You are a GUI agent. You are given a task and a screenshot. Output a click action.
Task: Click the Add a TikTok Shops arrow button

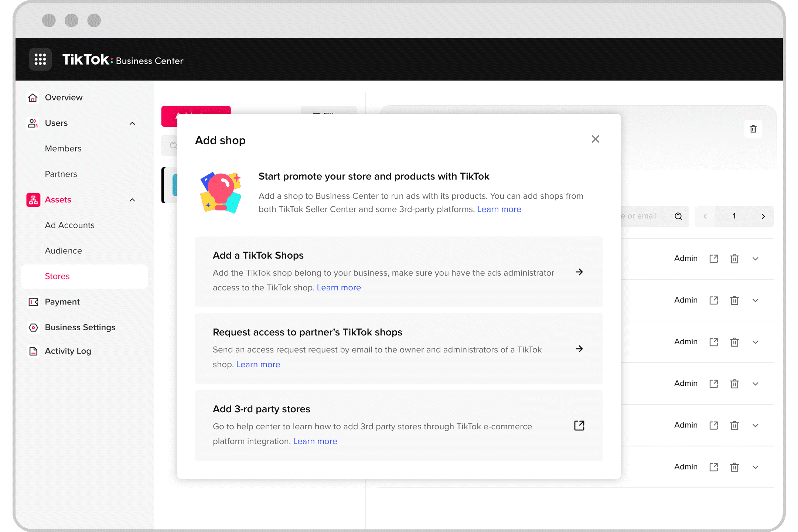[580, 271]
